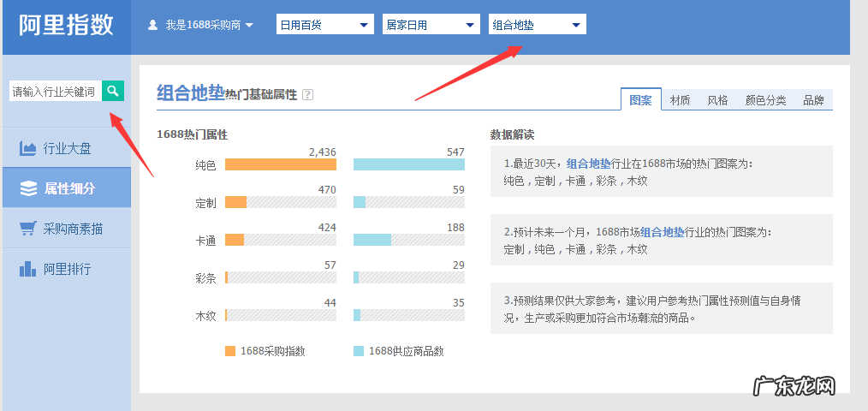Click the orange 定制 bar showing 470
This screenshot has width=868, height=411.
point(235,202)
